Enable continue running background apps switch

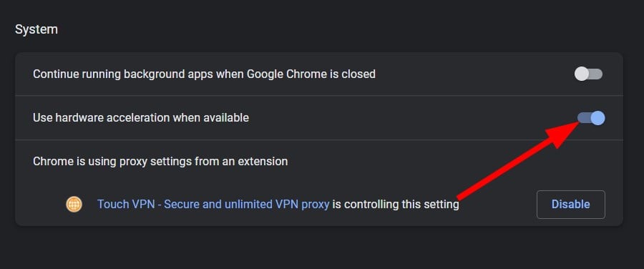[x=589, y=74]
